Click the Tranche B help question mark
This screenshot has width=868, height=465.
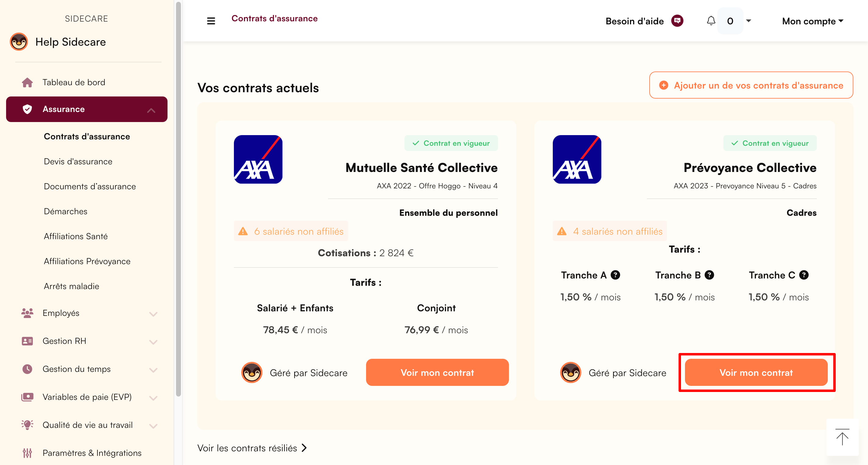click(709, 275)
